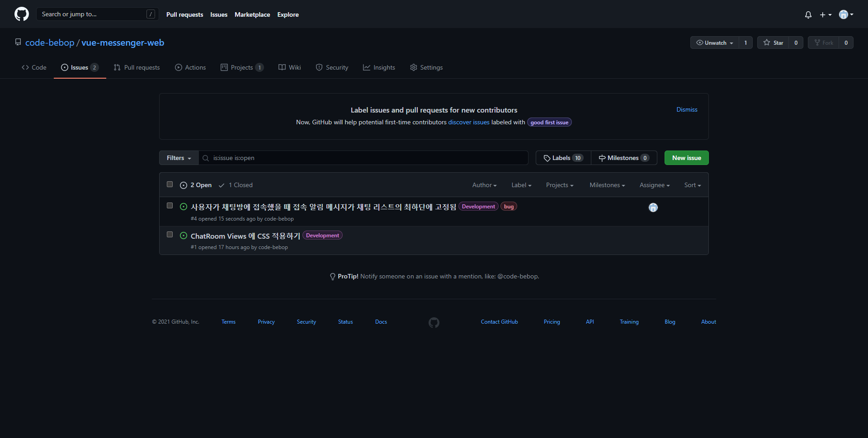The image size is (868, 438).
Task: Click assignee avatar on issue #4
Action: coord(653,207)
